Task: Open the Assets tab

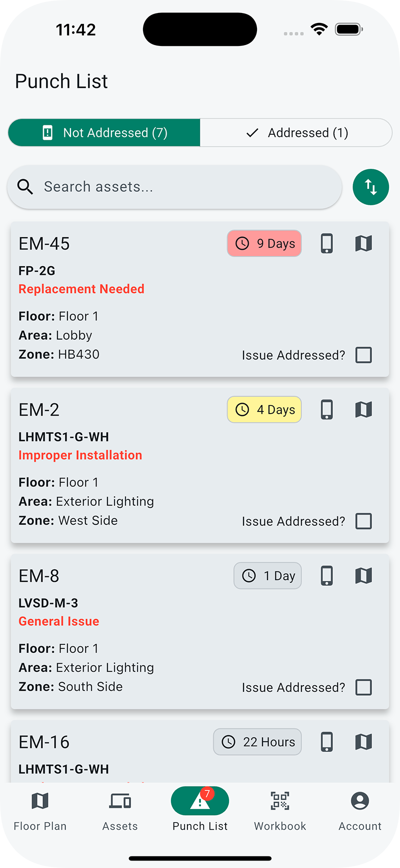Action: 120,810
